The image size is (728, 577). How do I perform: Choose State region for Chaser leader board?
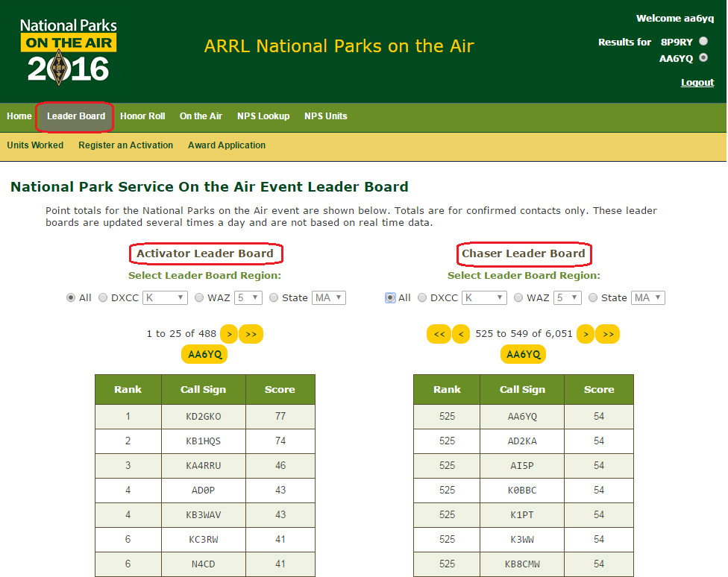point(593,297)
